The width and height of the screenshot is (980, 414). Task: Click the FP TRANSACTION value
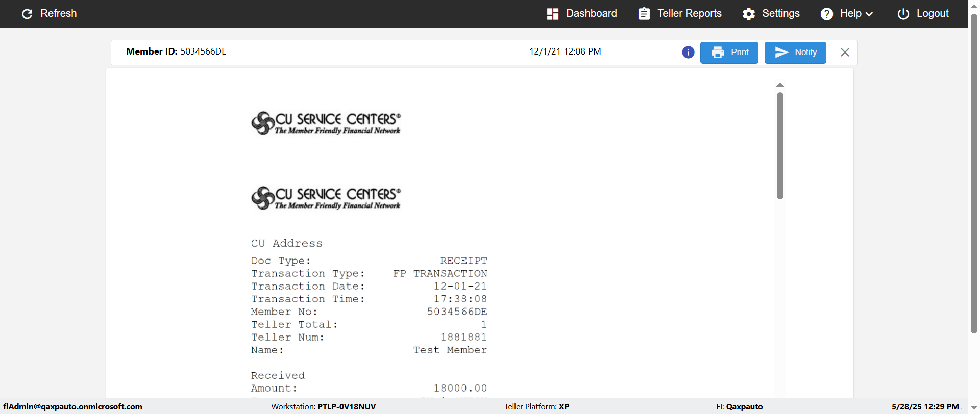(440, 273)
